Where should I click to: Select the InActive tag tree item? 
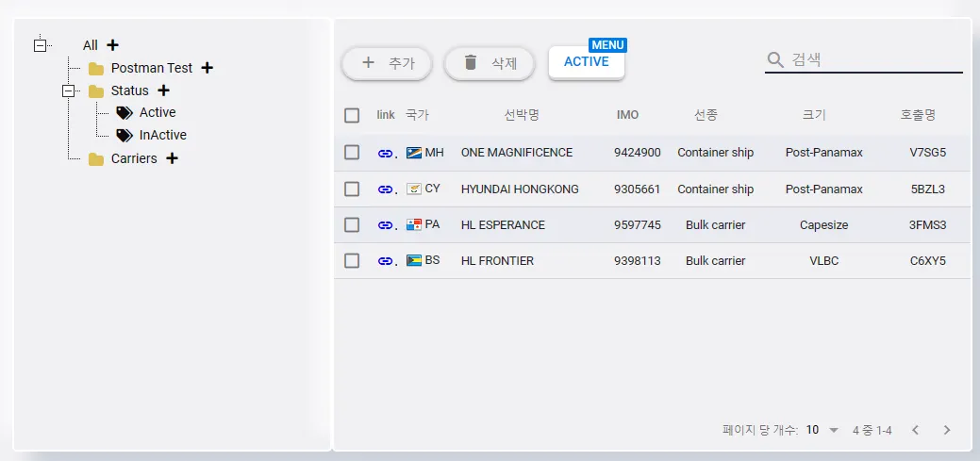point(162,135)
